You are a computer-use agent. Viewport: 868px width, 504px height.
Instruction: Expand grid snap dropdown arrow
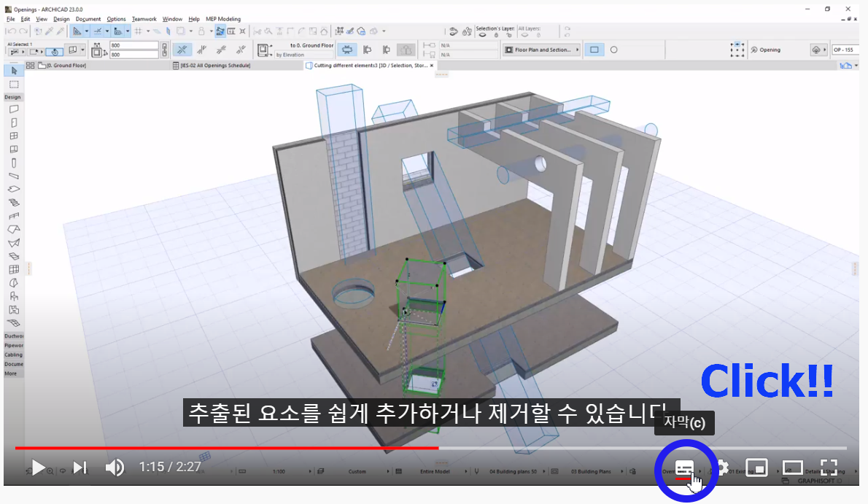(x=148, y=31)
